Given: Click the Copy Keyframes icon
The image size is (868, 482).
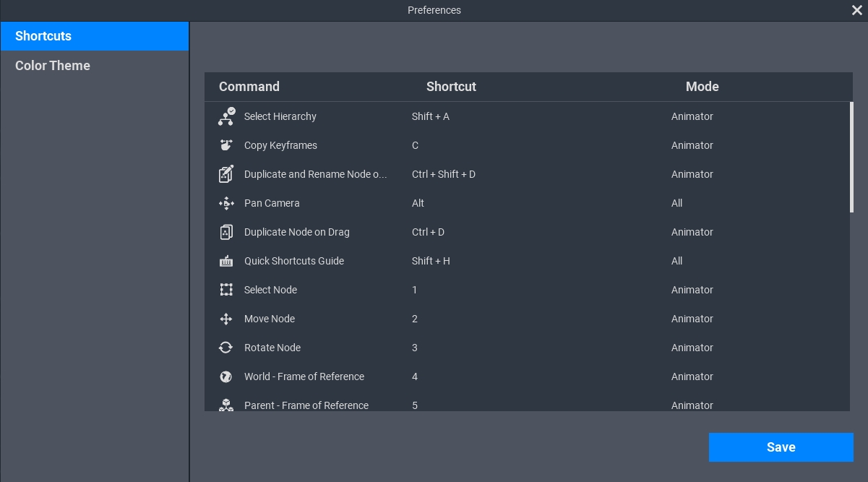Looking at the screenshot, I should [226, 145].
